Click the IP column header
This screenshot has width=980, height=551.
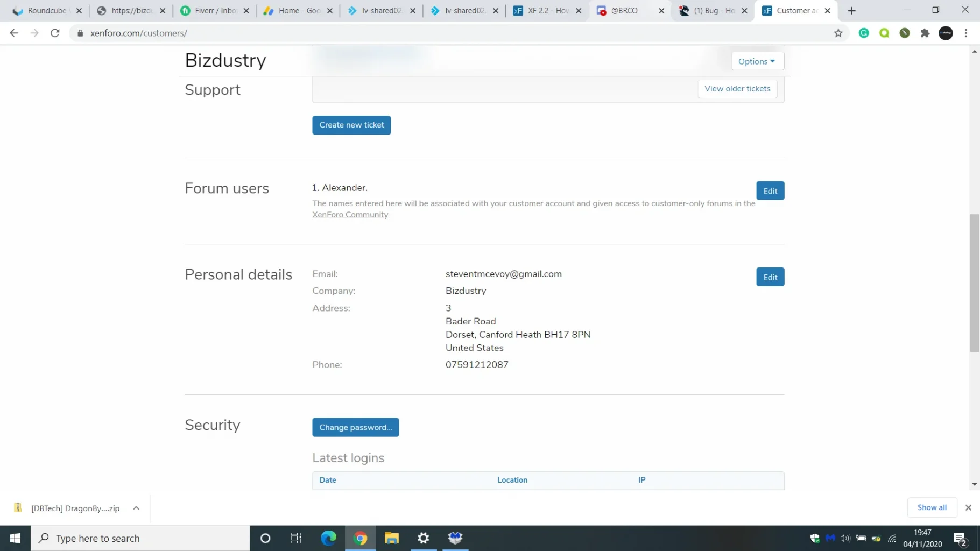coord(641,480)
